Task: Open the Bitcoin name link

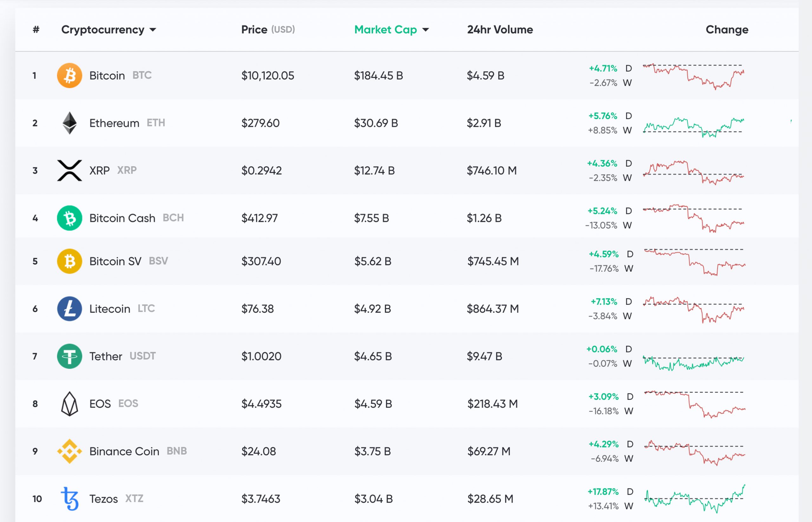Action: 107,75
